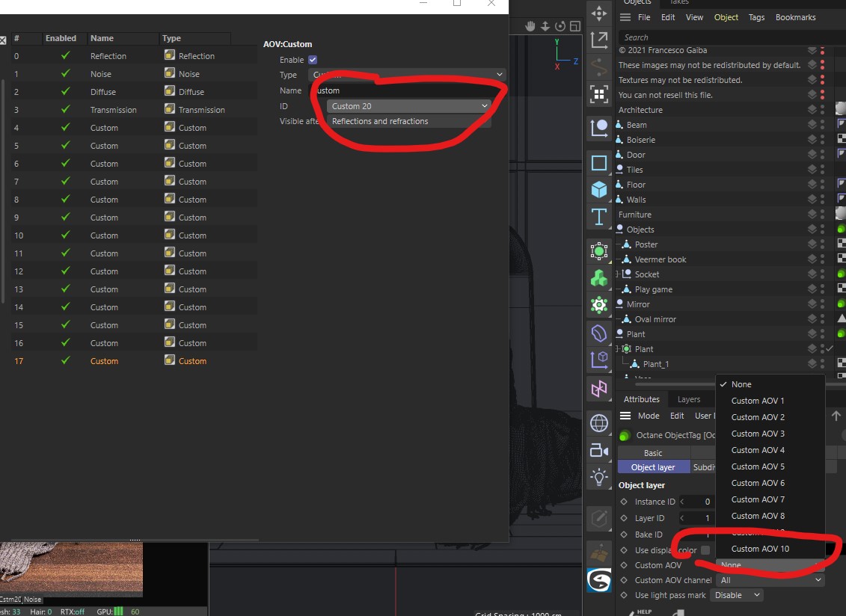The image size is (846, 616).
Task: Click the pink Symmetry icon
Action: point(599,389)
